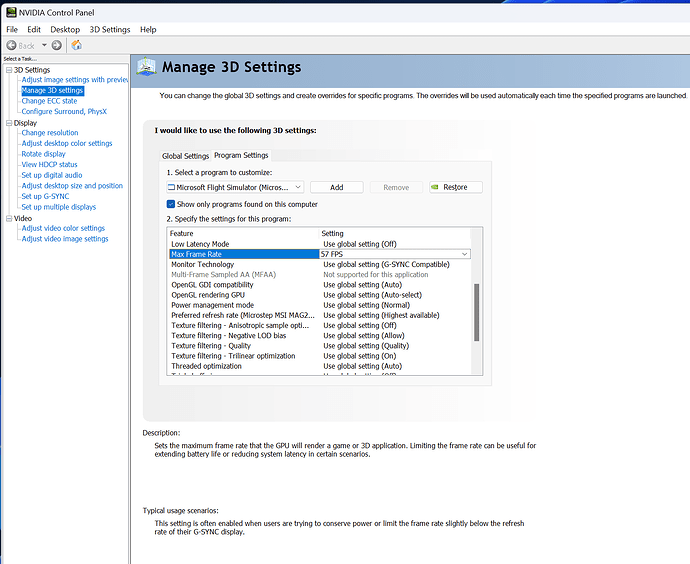Click Use global setting (G-SYNC Compatible) value
690x564 pixels.
point(386,264)
